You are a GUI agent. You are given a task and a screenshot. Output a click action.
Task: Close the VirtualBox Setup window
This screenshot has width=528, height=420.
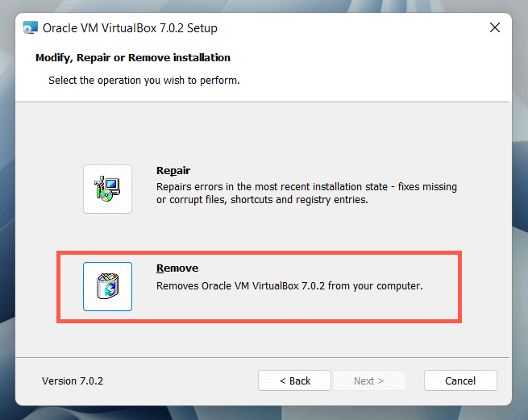coord(495,28)
